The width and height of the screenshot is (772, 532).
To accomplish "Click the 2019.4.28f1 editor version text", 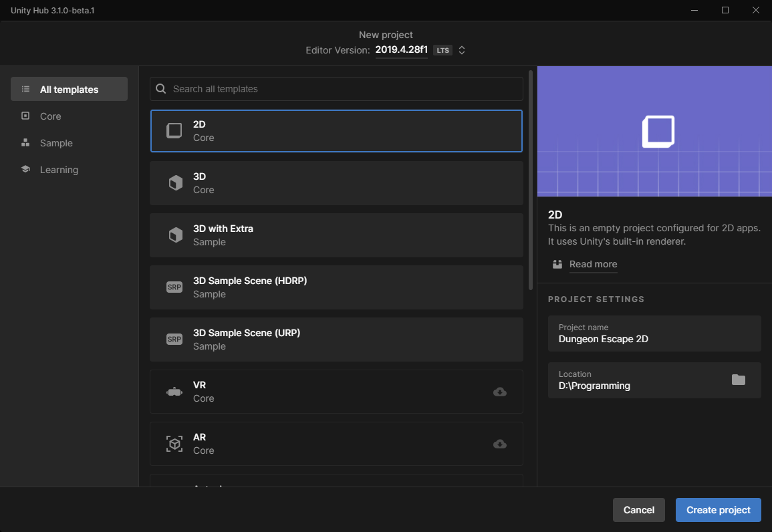I will 401,49.
